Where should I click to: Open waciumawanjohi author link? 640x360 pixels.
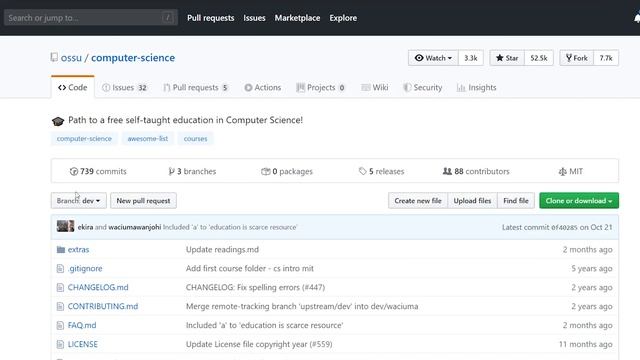(135, 227)
